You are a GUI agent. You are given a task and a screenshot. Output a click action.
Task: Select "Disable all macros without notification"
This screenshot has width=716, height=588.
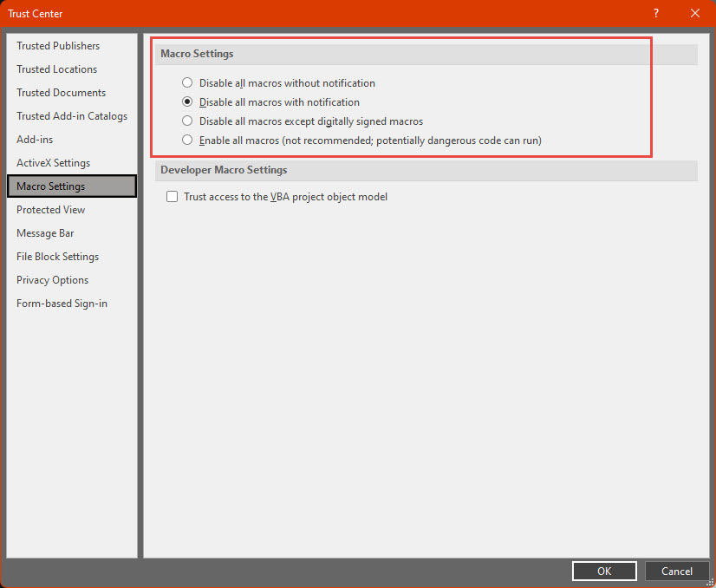click(x=186, y=82)
